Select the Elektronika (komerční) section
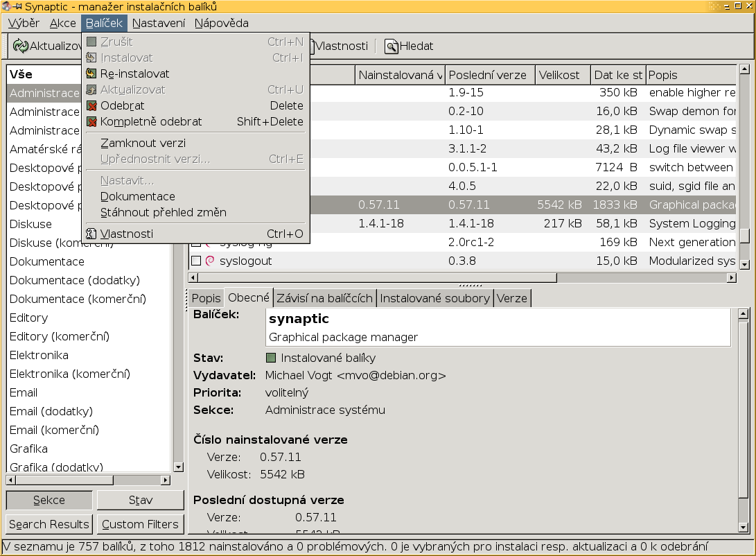The image size is (756, 556). point(89,374)
